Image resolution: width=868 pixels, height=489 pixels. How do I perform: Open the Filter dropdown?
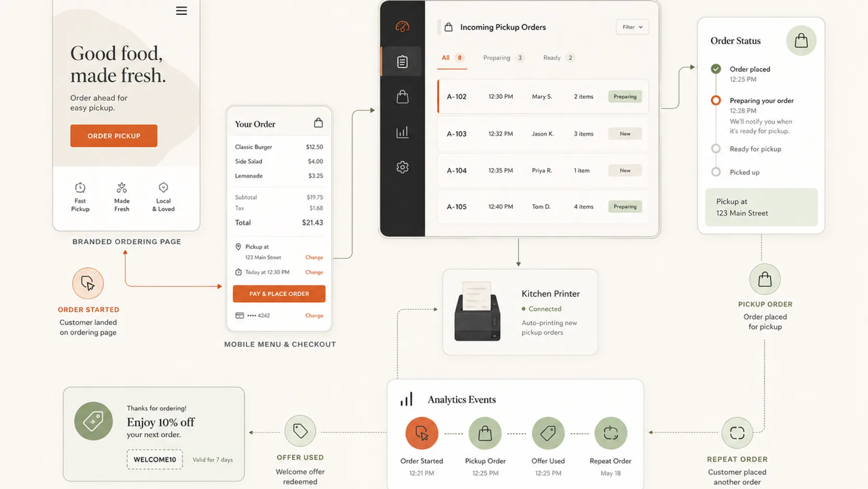click(632, 27)
